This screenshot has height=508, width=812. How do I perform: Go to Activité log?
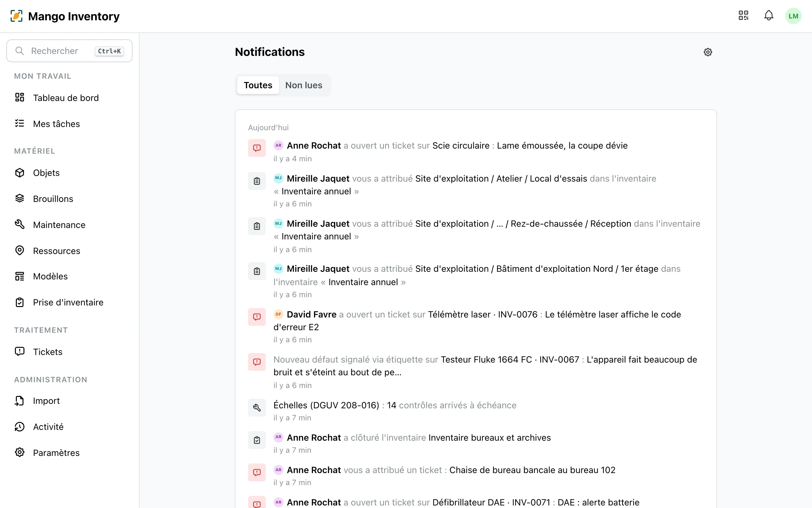[x=69, y=427]
